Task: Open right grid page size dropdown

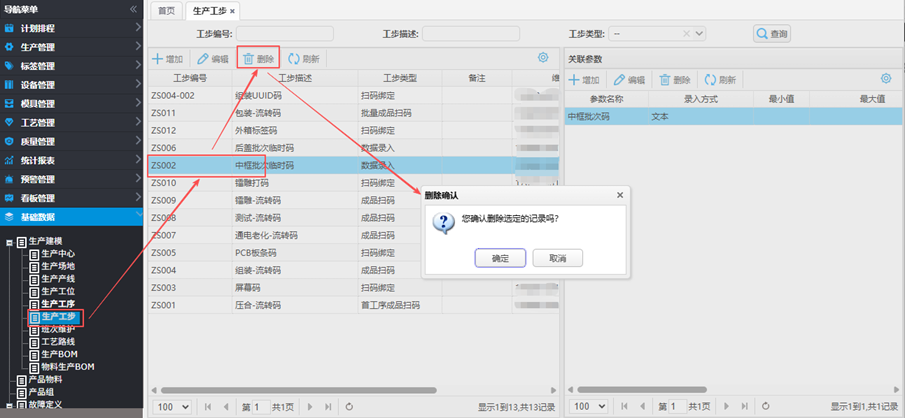Action: pyautogui.click(x=590, y=407)
